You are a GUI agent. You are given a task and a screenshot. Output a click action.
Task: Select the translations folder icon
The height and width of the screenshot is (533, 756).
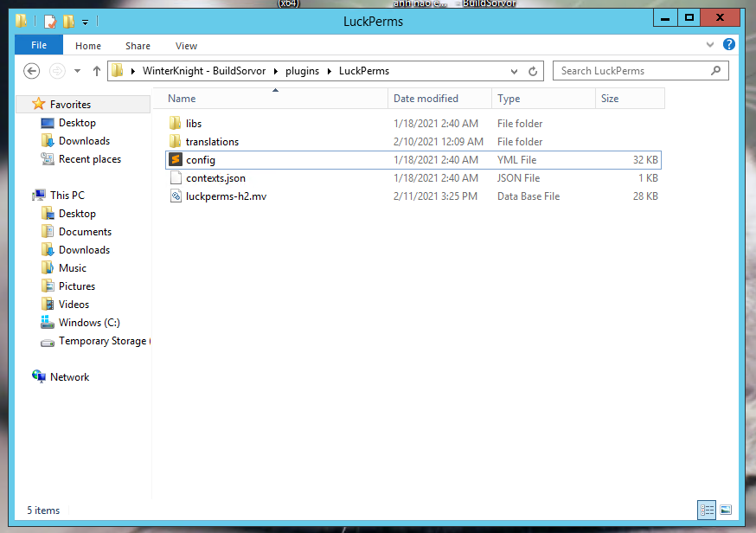coord(176,142)
